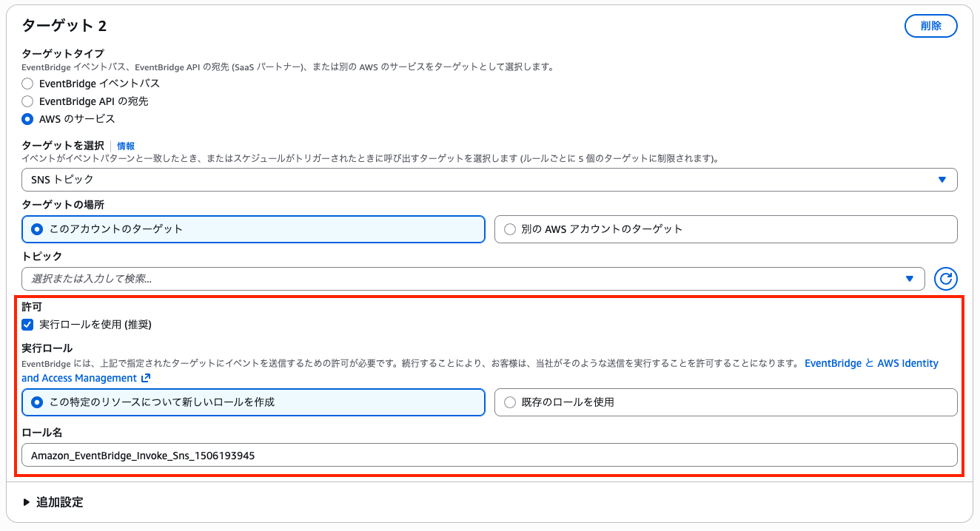This screenshot has height=531, width=980.
Task: Select 既存のロールを使用 radio button
Action: [x=509, y=402]
